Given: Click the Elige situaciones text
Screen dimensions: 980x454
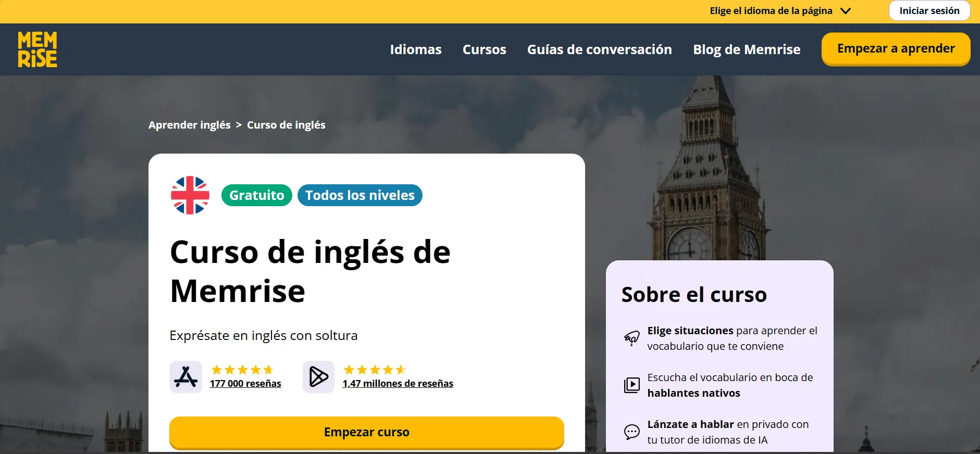Looking at the screenshot, I should (690, 331).
